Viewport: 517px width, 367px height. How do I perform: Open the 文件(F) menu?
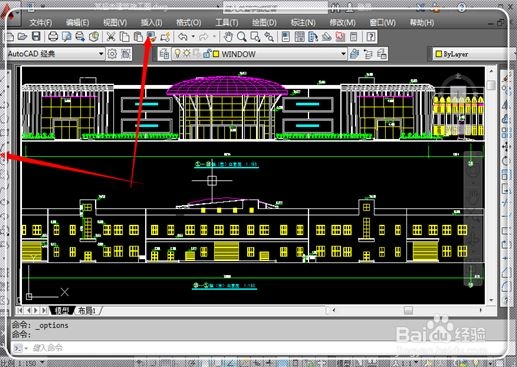click(41, 23)
